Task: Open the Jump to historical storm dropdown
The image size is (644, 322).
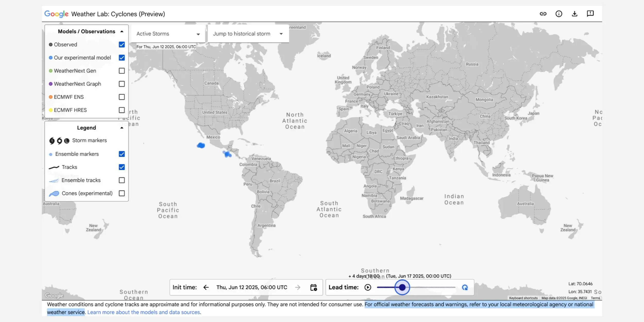Action: coord(248,33)
